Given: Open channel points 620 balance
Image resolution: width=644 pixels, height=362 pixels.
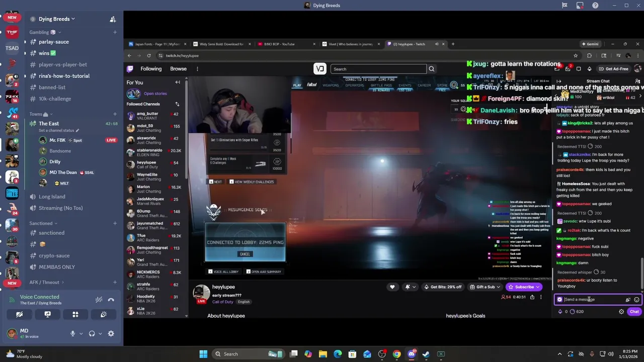Looking at the screenshot, I should click(577, 312).
